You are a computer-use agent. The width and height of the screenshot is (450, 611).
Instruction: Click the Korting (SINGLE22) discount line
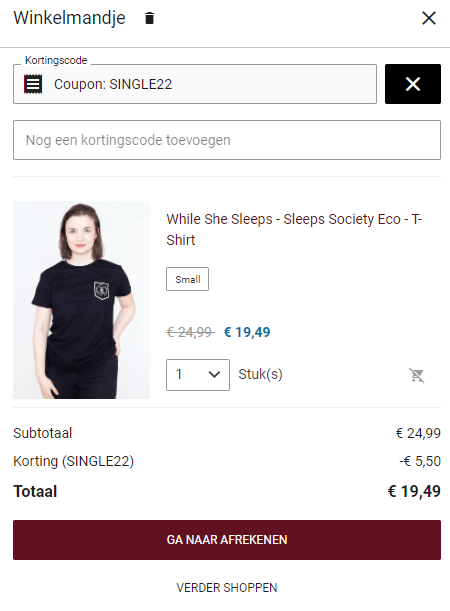(x=227, y=461)
